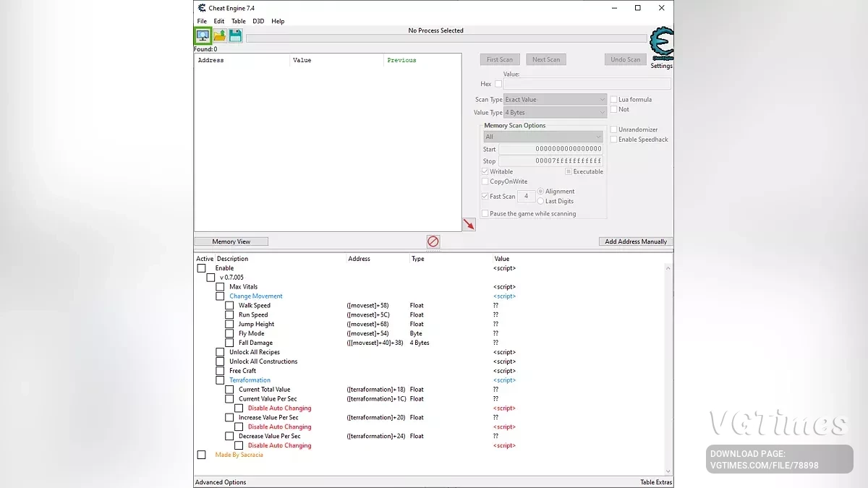Click the Start address field
The height and width of the screenshot is (488, 868).
click(551, 149)
